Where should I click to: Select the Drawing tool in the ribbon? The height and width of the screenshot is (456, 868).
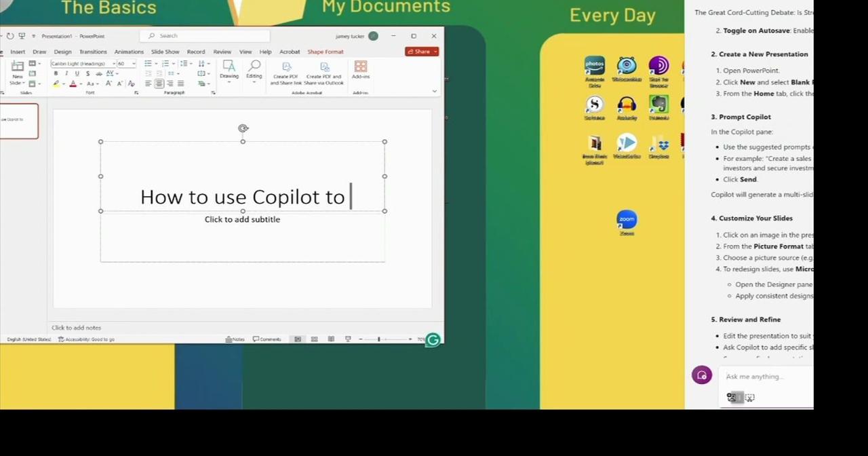tap(229, 73)
